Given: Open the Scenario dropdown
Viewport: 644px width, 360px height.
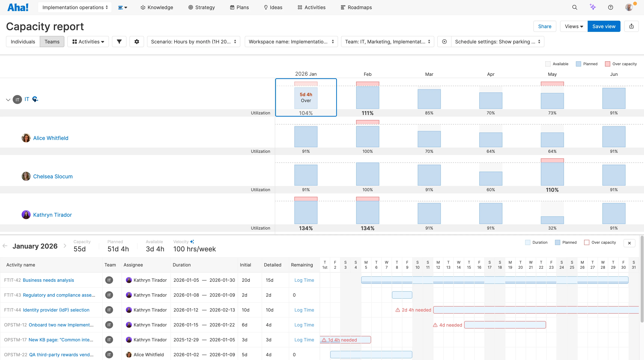Looking at the screenshot, I should click(193, 42).
